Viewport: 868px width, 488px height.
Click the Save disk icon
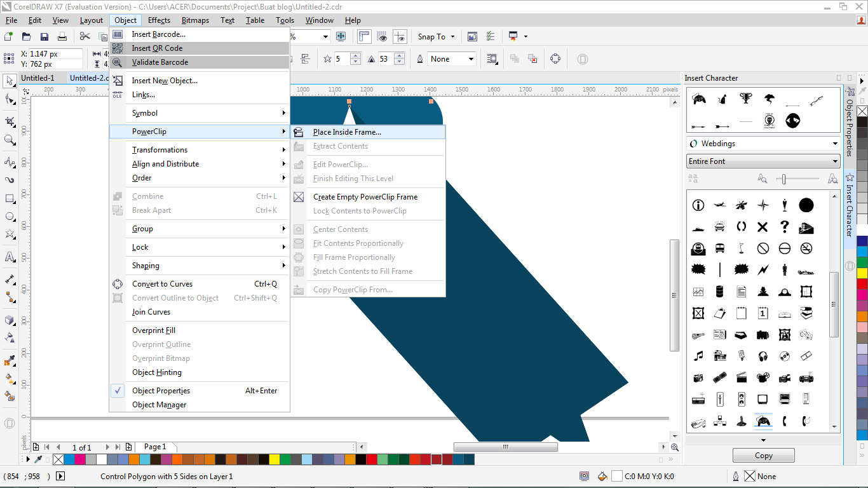44,36
